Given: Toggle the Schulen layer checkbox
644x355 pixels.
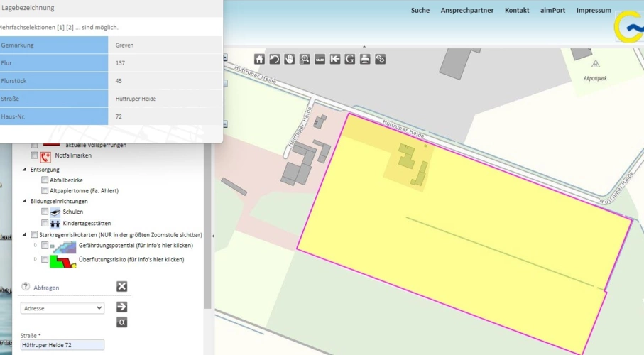Looking at the screenshot, I should [x=45, y=212].
